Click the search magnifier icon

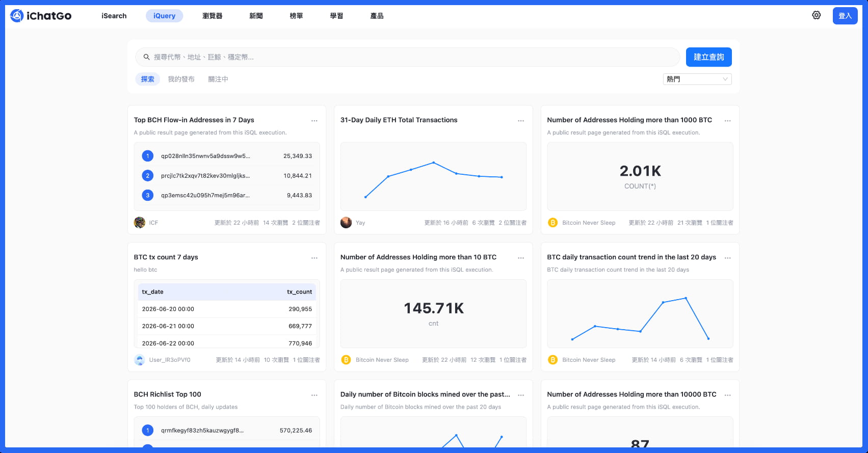pyautogui.click(x=146, y=57)
